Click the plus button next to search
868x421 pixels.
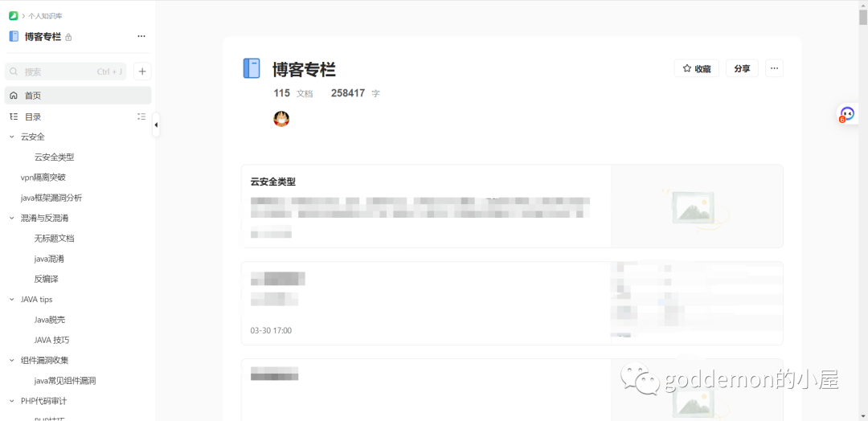click(142, 72)
